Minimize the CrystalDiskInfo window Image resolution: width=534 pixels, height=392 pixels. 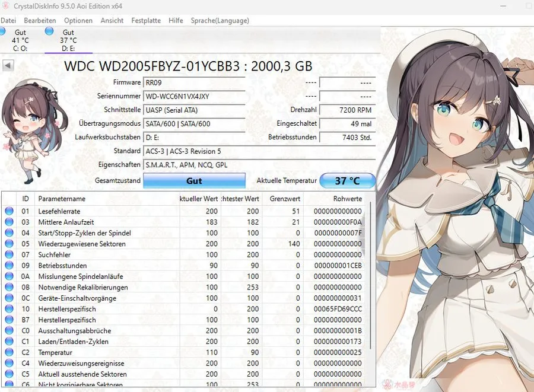(503, 6)
